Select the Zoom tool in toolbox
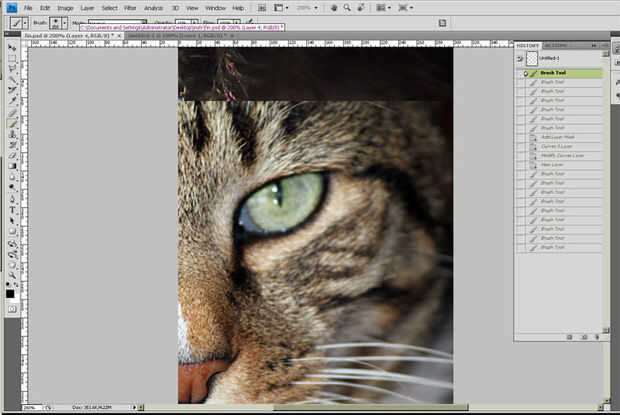The image size is (620, 415). pos(12,274)
